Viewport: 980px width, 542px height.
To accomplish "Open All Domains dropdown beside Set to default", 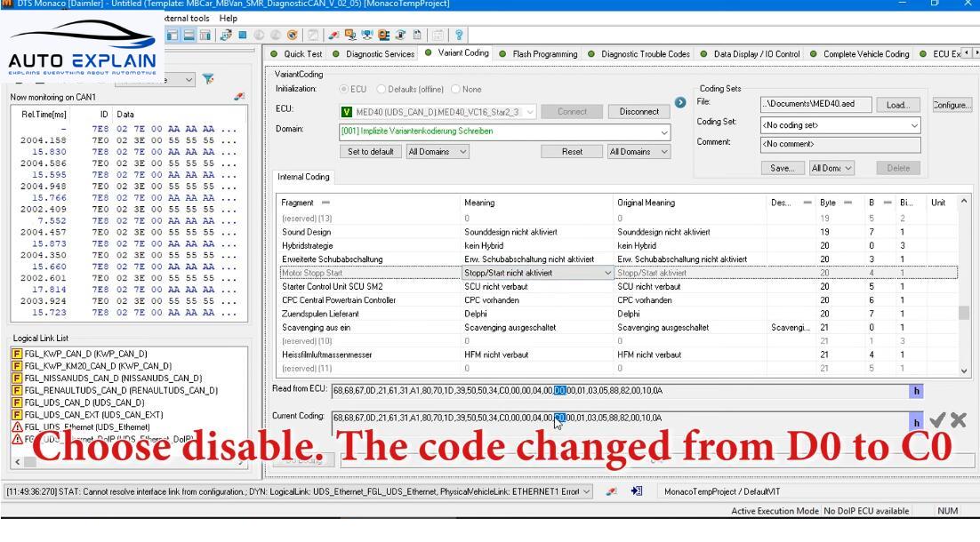I will click(x=463, y=152).
